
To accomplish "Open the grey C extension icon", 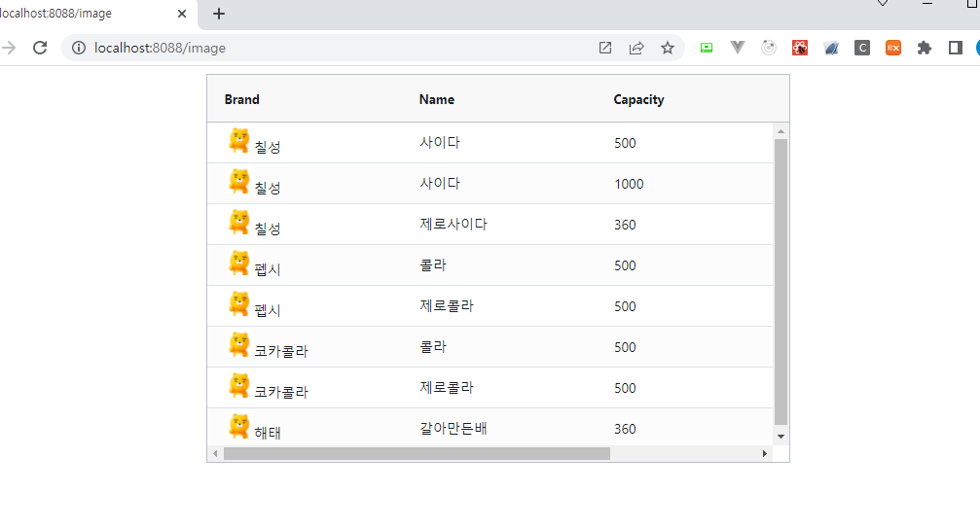I will click(862, 48).
